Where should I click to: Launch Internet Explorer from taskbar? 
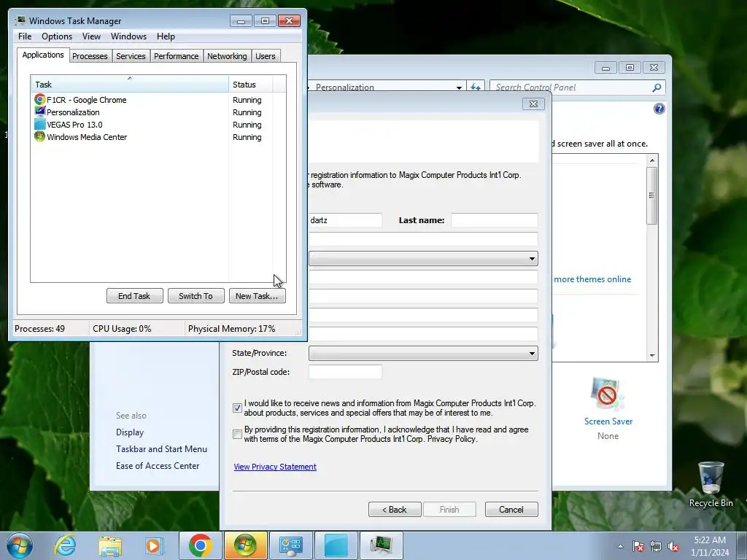(x=65, y=545)
